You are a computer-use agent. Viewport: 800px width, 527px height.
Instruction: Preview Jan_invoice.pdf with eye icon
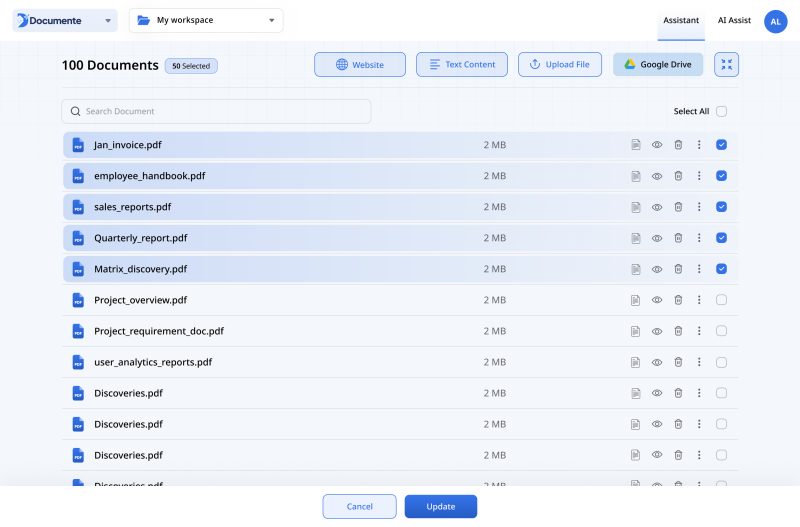(x=657, y=145)
